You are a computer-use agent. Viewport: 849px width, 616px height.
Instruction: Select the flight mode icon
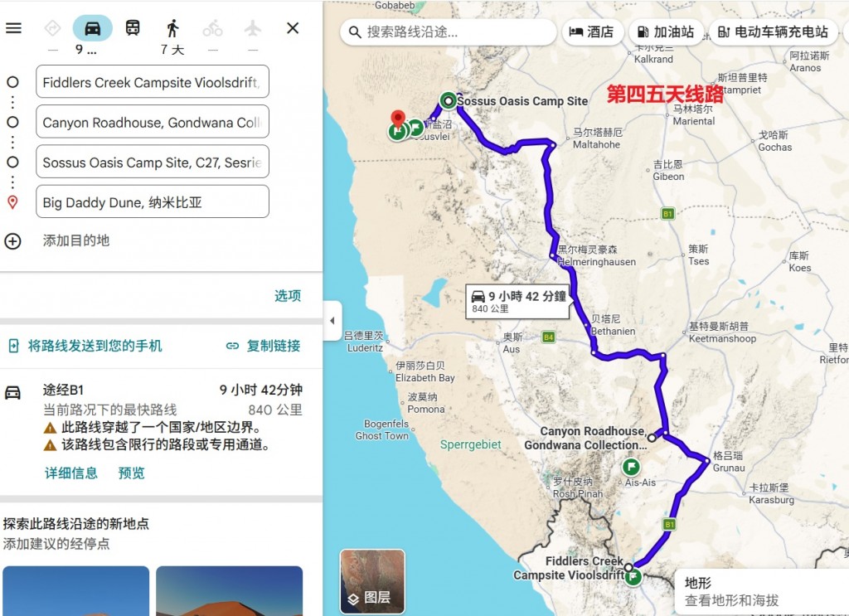pyautogui.click(x=252, y=28)
